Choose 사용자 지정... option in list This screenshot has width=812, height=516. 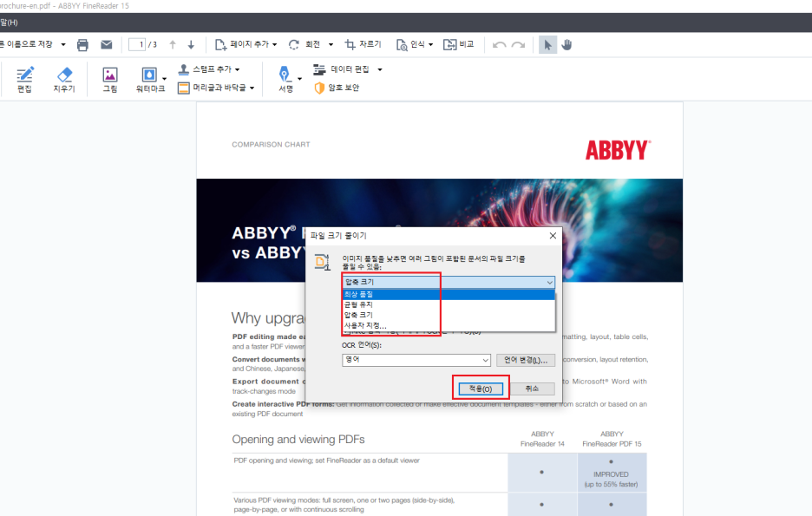tap(449, 325)
